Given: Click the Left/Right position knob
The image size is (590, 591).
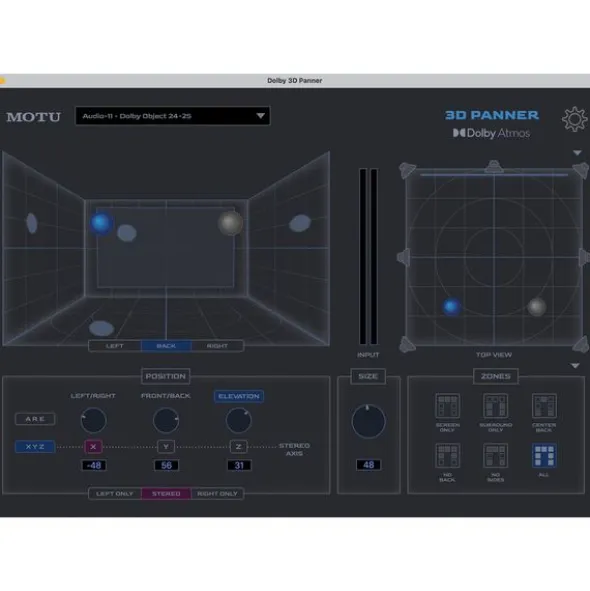Looking at the screenshot, I should click(93, 420).
